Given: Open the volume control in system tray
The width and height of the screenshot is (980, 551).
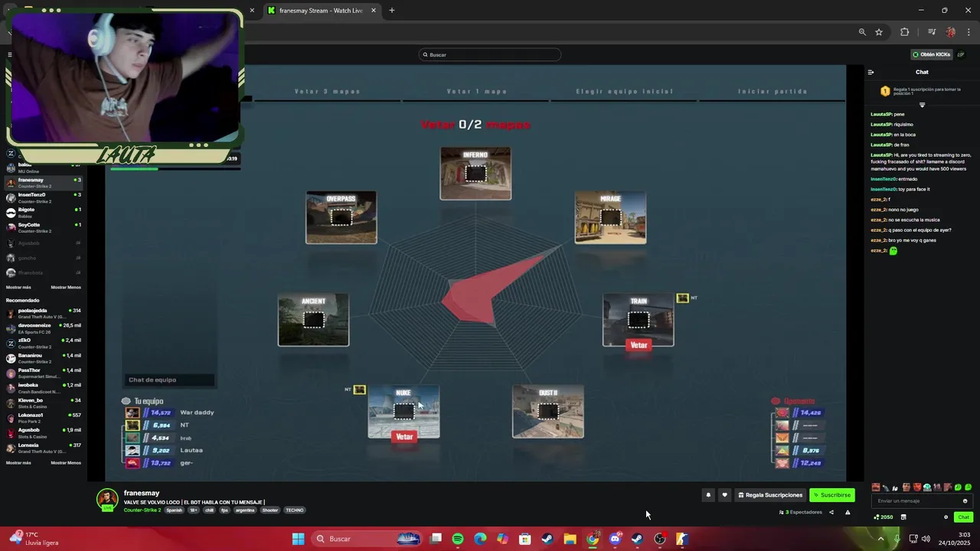Looking at the screenshot, I should pyautogui.click(x=926, y=539).
